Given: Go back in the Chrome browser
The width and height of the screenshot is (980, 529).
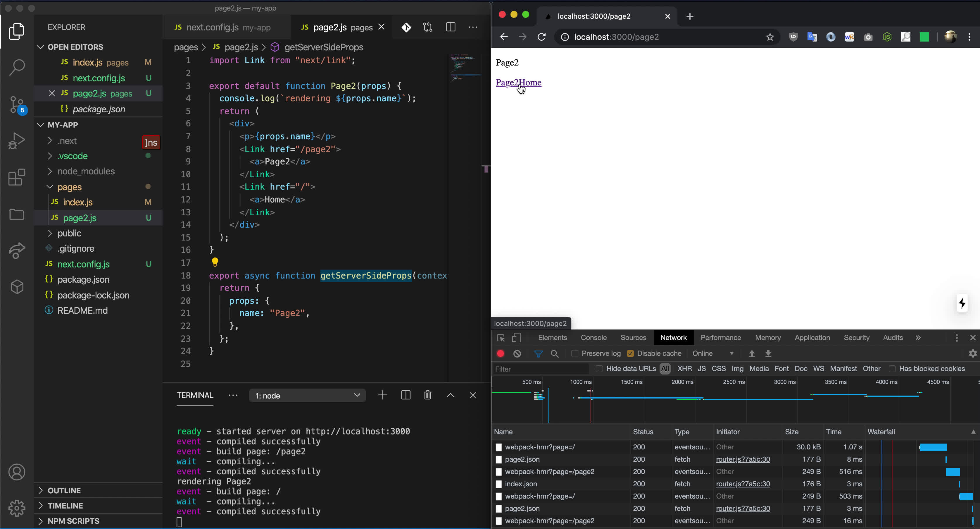Looking at the screenshot, I should click(x=504, y=37).
